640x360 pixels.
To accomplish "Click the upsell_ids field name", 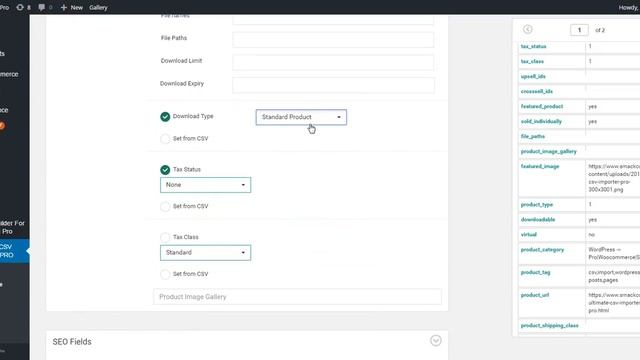I will (533, 76).
